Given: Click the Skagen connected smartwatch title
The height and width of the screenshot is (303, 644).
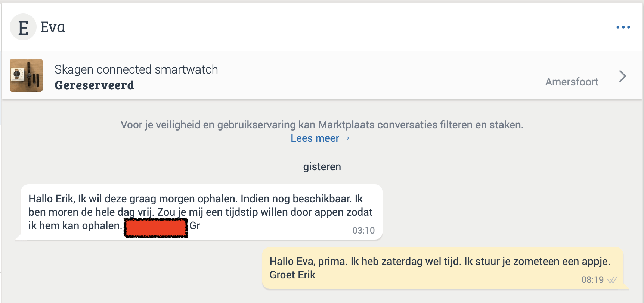Looking at the screenshot, I should click(136, 69).
